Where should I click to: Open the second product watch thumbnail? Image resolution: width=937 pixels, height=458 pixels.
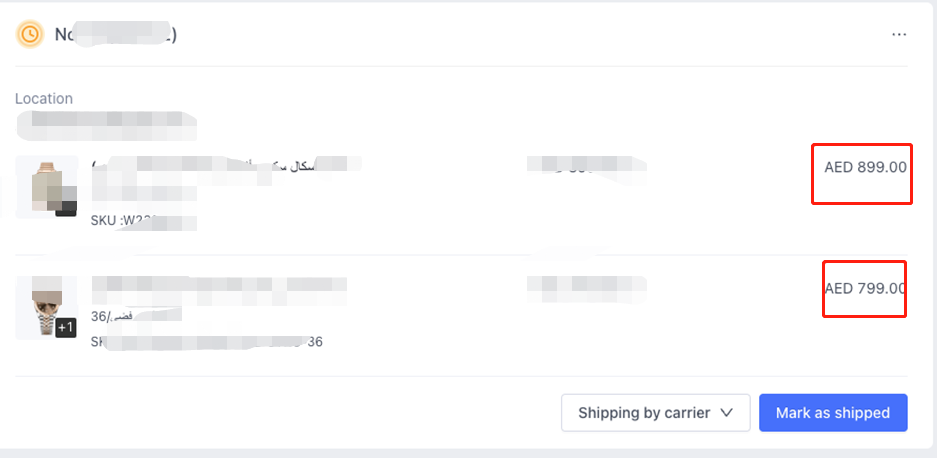click(x=47, y=307)
